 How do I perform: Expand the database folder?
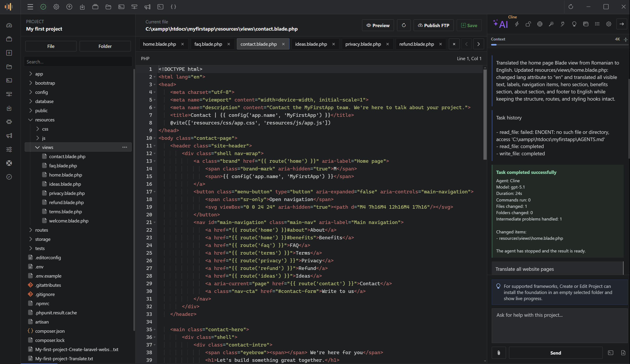tap(30, 101)
